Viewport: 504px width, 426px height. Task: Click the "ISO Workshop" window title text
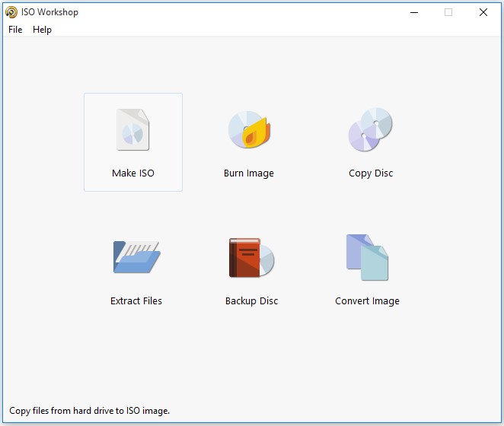point(49,12)
